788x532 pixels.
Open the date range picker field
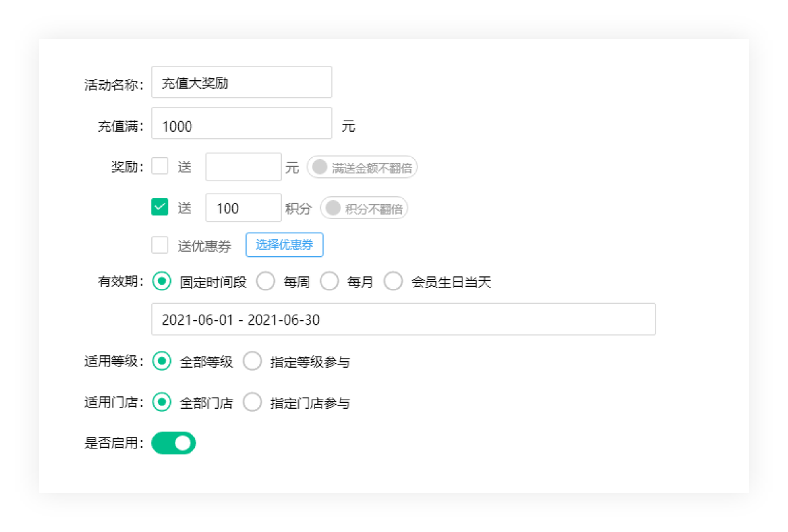403,319
